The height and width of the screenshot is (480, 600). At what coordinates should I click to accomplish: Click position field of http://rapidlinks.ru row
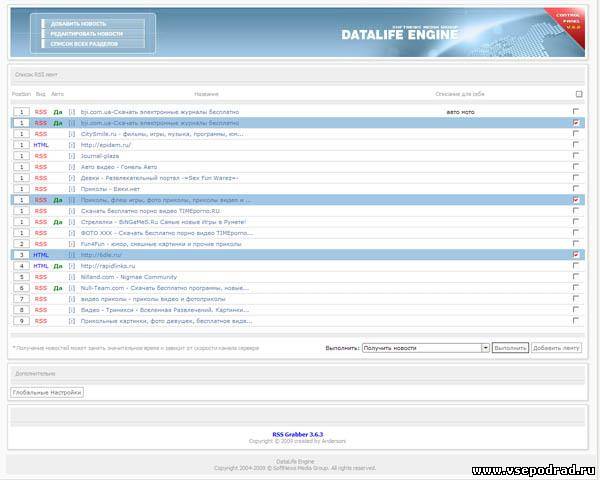coord(21,266)
